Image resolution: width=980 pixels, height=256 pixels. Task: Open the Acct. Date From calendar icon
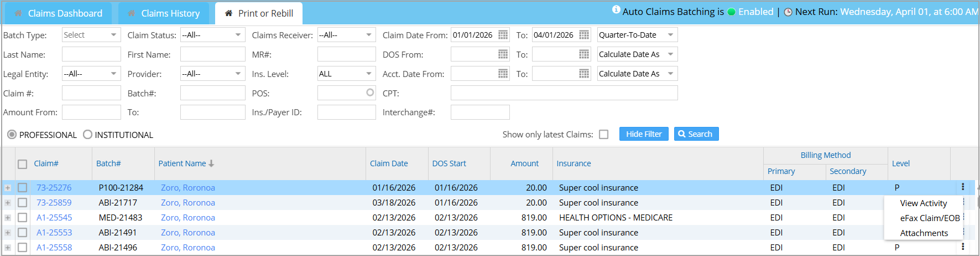pos(503,74)
